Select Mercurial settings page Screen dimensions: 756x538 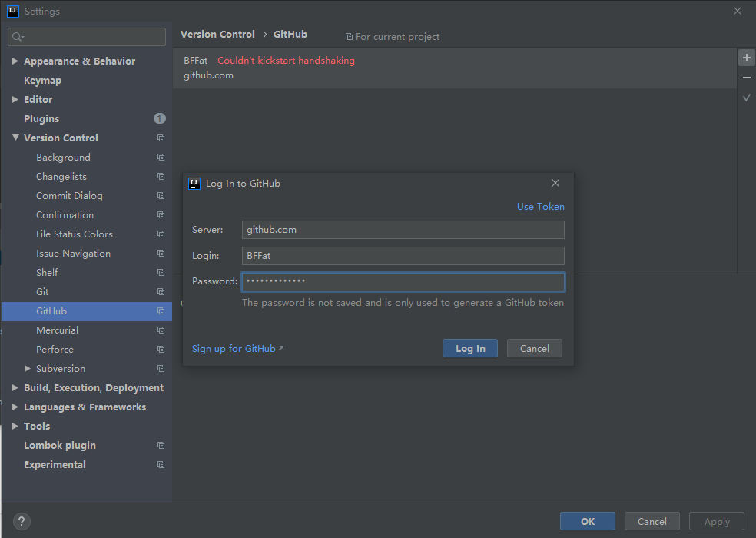57,330
